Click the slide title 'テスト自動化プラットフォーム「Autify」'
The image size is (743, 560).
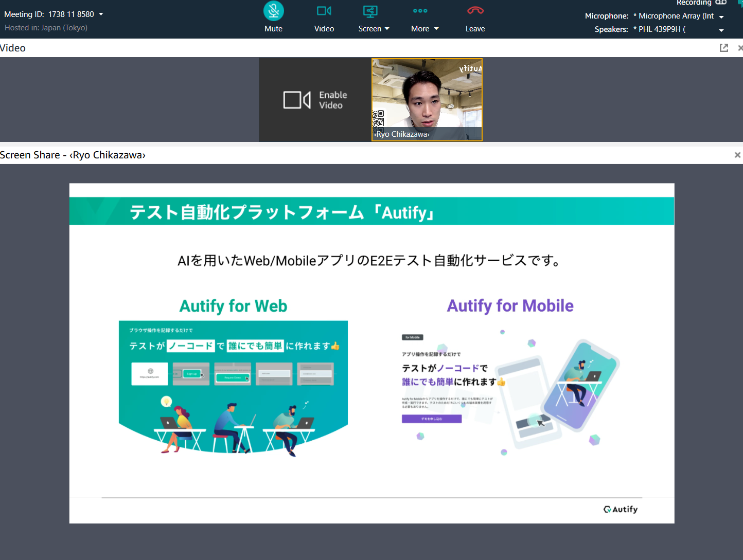[x=282, y=212]
